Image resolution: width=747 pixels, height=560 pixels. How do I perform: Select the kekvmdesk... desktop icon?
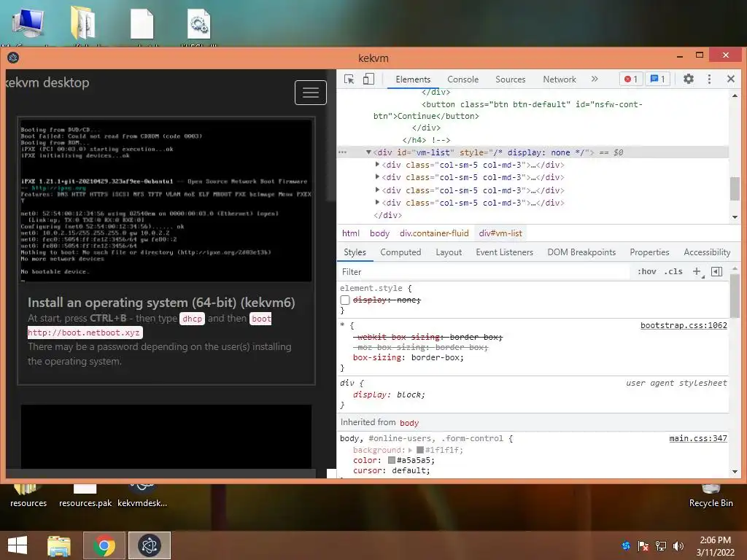[142, 496]
